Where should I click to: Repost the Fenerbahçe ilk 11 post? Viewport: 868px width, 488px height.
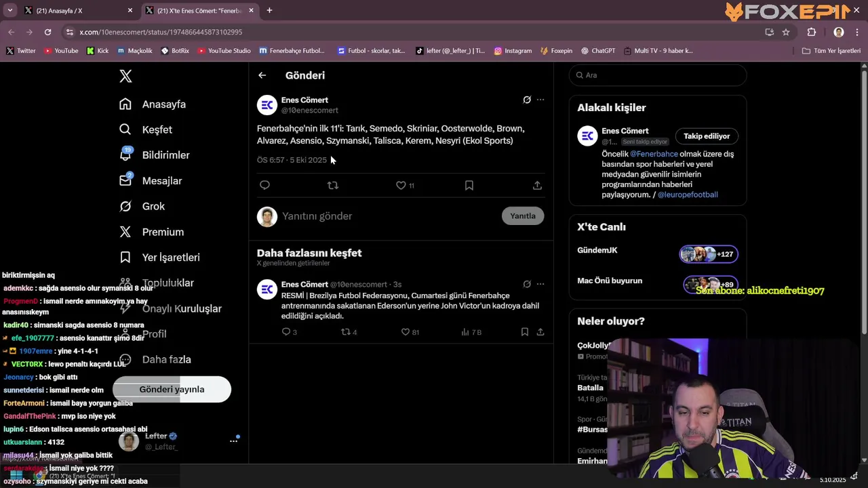coord(332,185)
